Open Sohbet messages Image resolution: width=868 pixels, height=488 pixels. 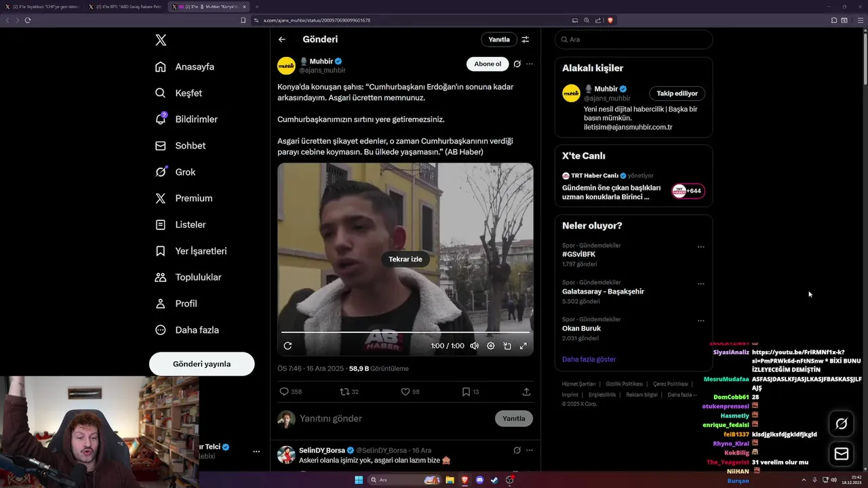click(x=180, y=146)
